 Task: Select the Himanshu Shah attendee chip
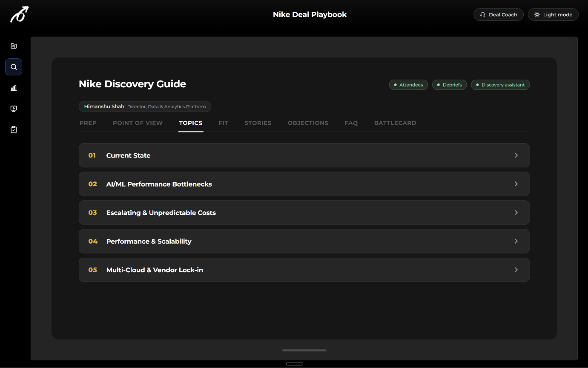pos(145,106)
